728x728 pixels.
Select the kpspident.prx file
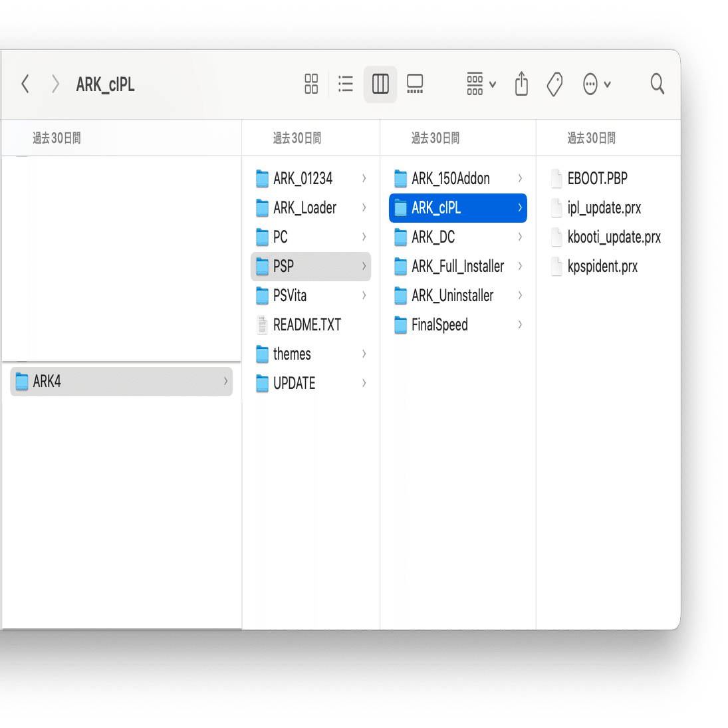(x=608, y=266)
